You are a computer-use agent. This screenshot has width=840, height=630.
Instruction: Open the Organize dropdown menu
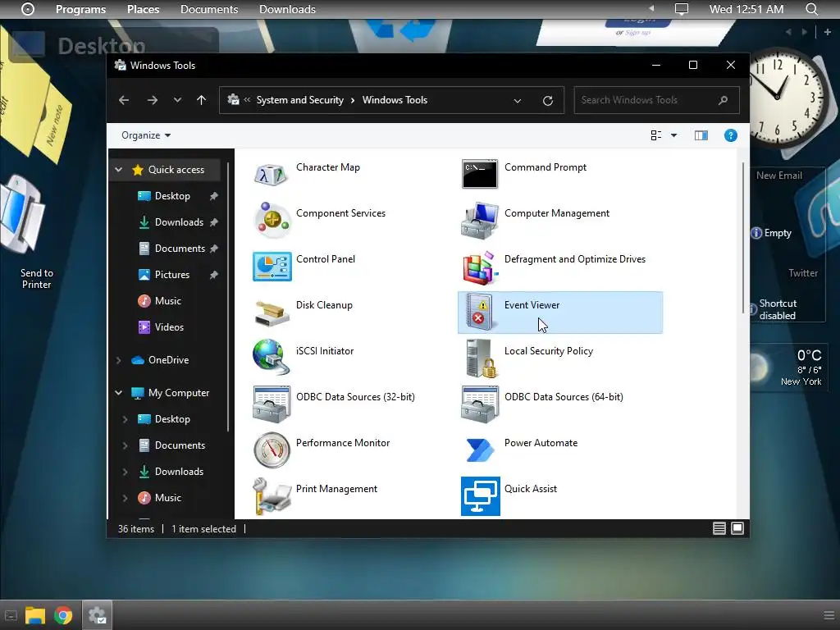point(146,135)
